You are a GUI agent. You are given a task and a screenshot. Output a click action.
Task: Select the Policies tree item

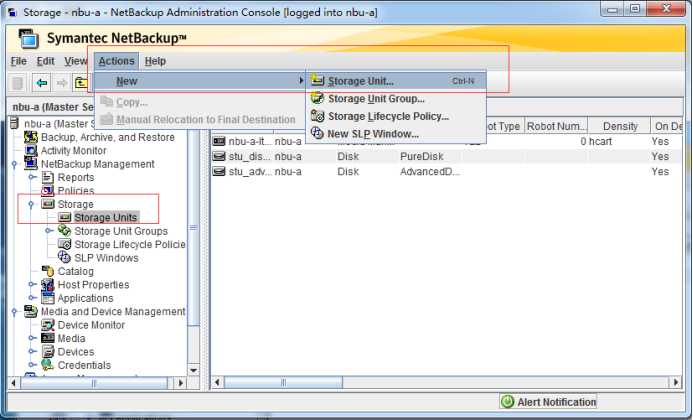coord(76,191)
